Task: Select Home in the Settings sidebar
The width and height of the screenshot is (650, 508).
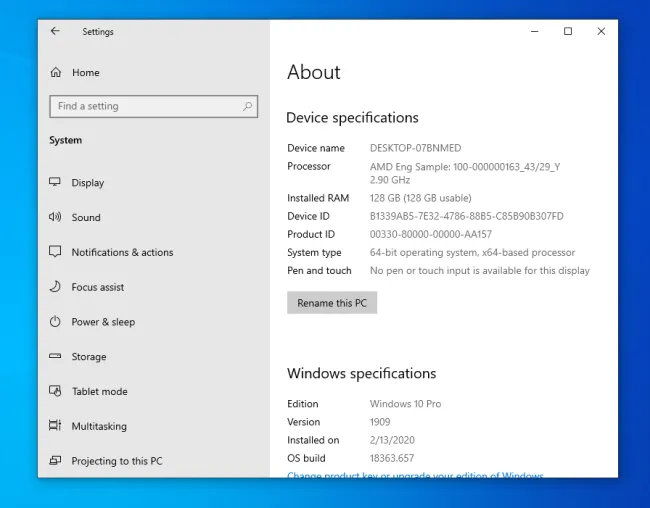Action: (x=85, y=72)
